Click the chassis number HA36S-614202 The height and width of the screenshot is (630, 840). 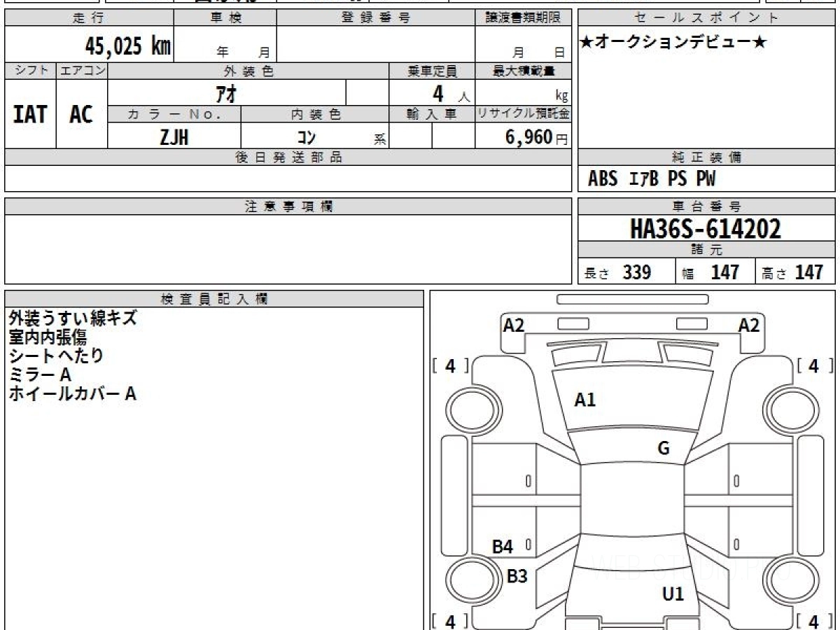coord(706,229)
